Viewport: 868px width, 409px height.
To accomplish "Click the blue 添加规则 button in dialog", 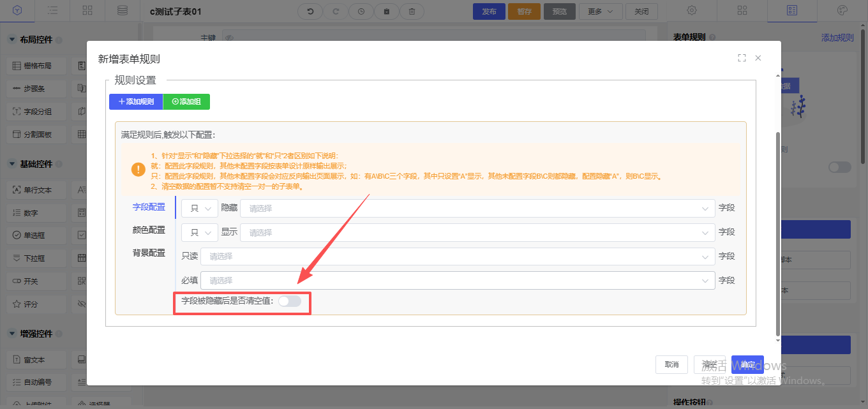I will point(136,101).
